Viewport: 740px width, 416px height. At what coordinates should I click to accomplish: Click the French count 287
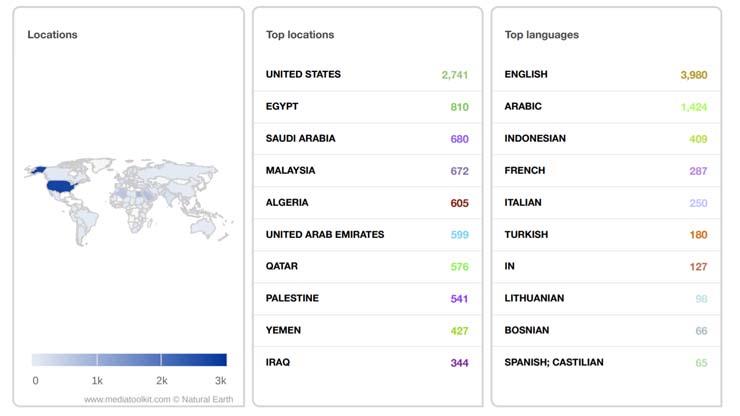(697, 171)
